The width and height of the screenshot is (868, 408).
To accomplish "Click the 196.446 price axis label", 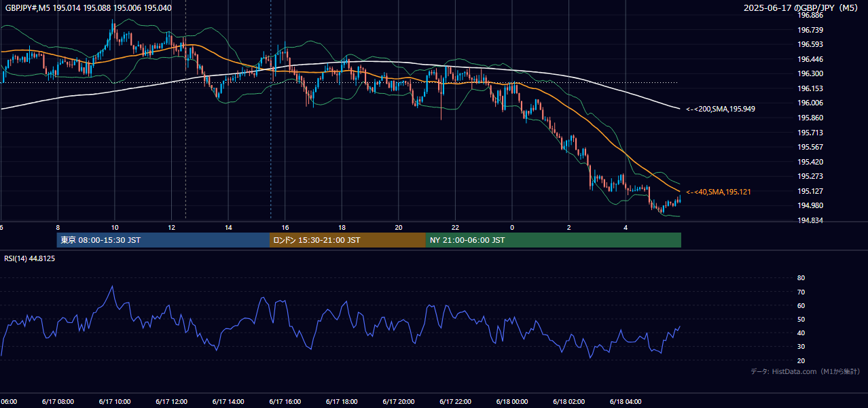I will [810, 59].
